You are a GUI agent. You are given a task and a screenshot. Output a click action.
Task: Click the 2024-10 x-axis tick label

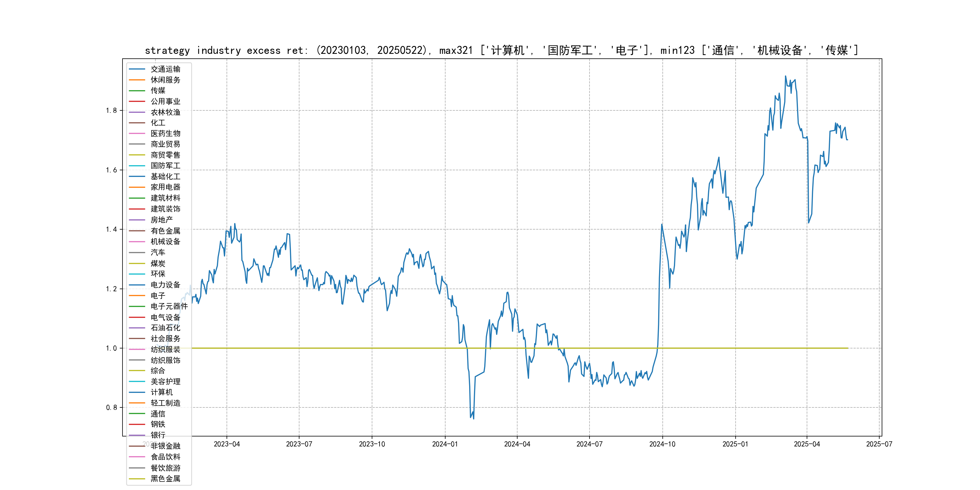pos(662,444)
